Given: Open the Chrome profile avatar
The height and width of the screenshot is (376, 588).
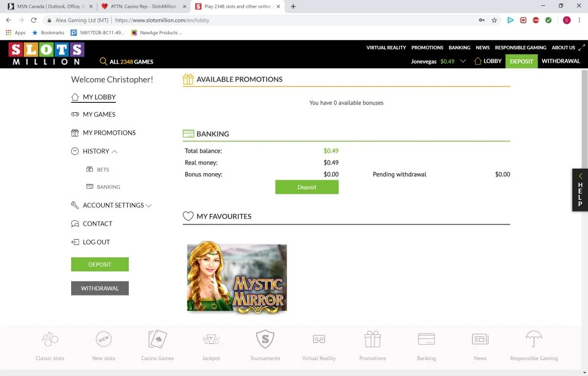Looking at the screenshot, I should (567, 20).
